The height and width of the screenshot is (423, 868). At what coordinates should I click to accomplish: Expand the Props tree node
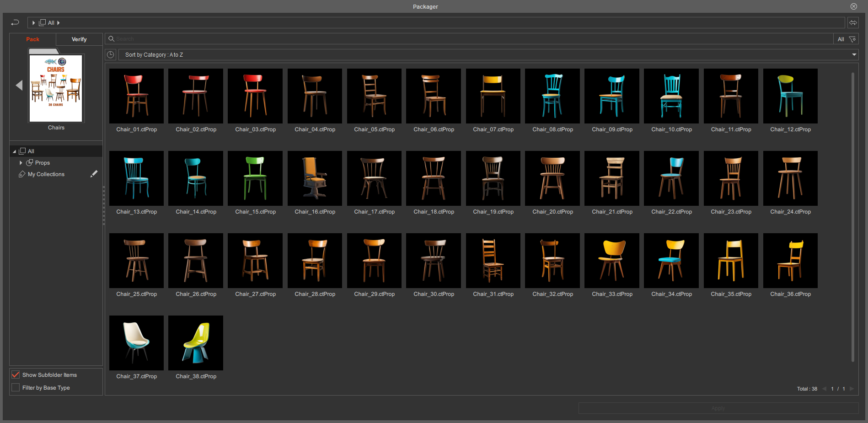click(21, 163)
